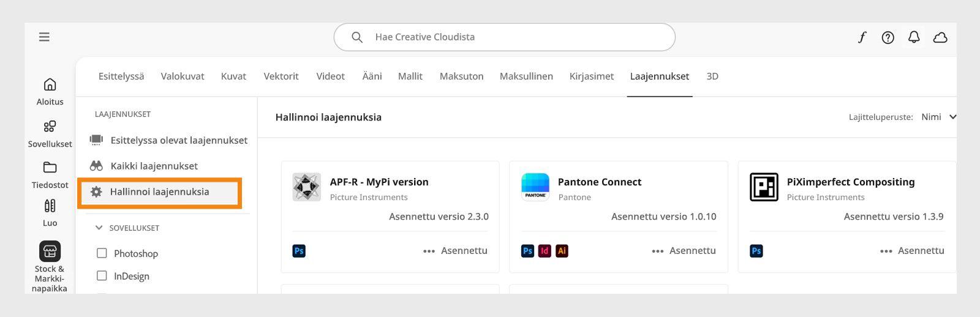Open cloud sync status icon
The image size is (980, 317).
click(x=940, y=38)
